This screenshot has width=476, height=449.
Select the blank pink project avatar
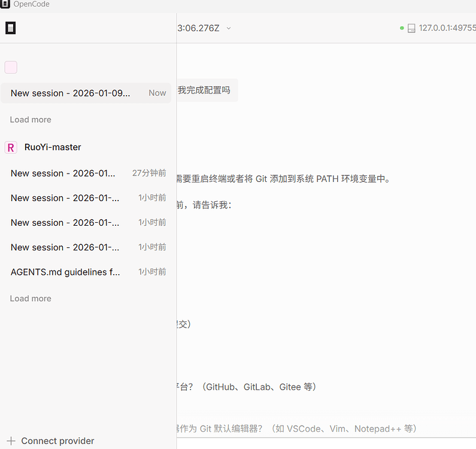[11, 67]
